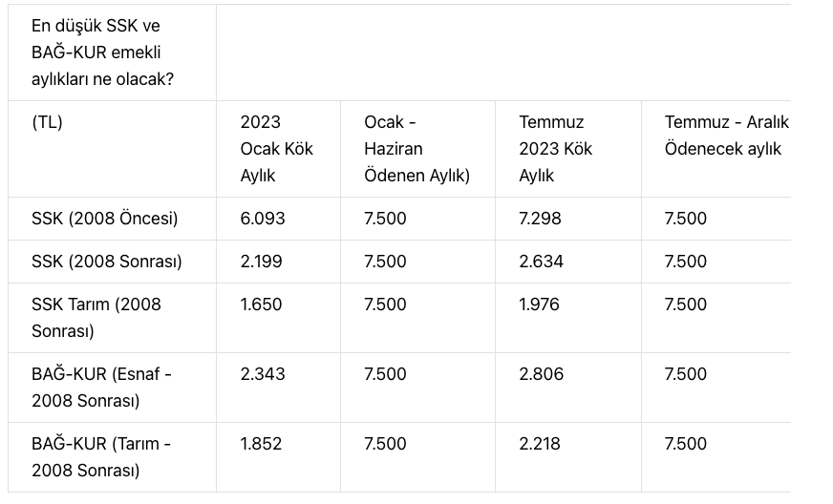Viewport: 833px width, 504px height.
Task: Click the "SSK Tarım (2008 Sonrası)" row label
Action: tap(96, 318)
